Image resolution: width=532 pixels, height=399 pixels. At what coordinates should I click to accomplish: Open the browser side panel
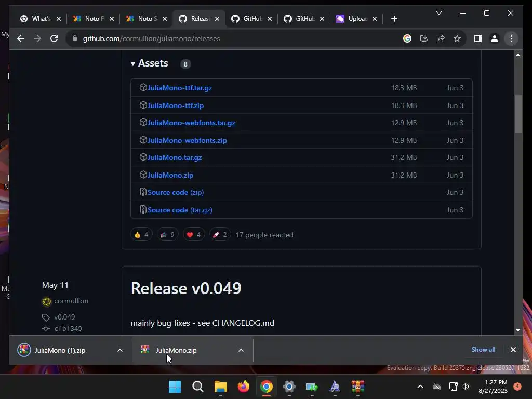click(478, 38)
